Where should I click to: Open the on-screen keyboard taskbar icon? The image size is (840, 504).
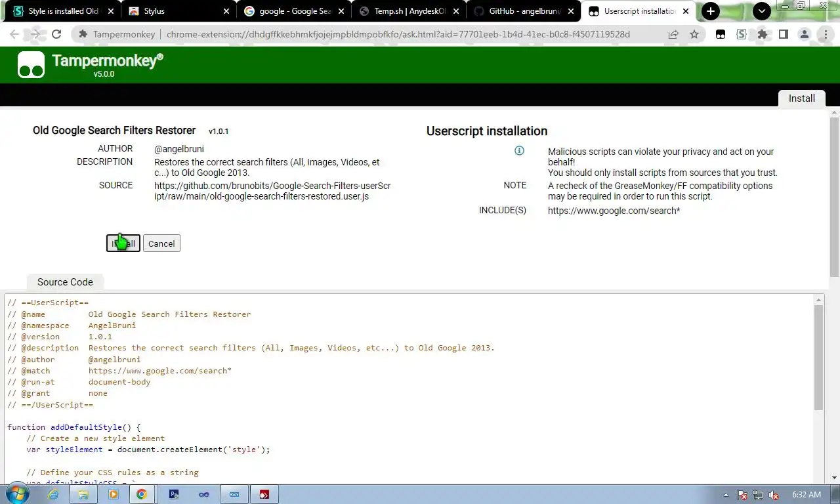pyautogui.click(x=234, y=494)
